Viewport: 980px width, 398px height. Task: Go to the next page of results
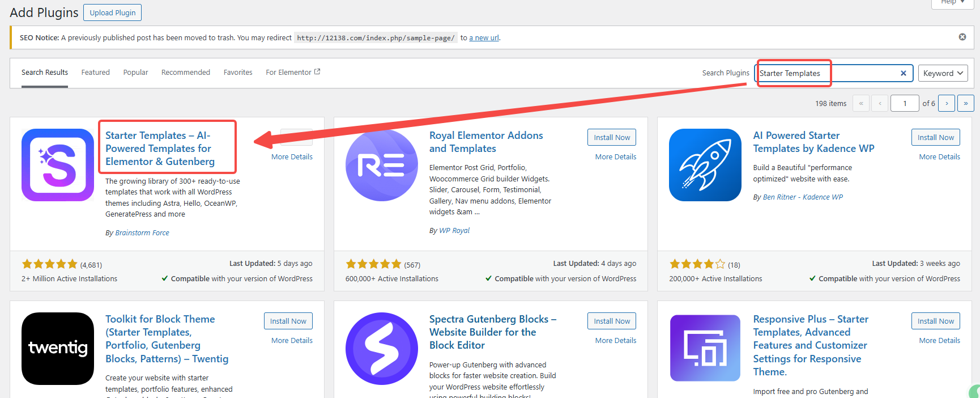946,103
